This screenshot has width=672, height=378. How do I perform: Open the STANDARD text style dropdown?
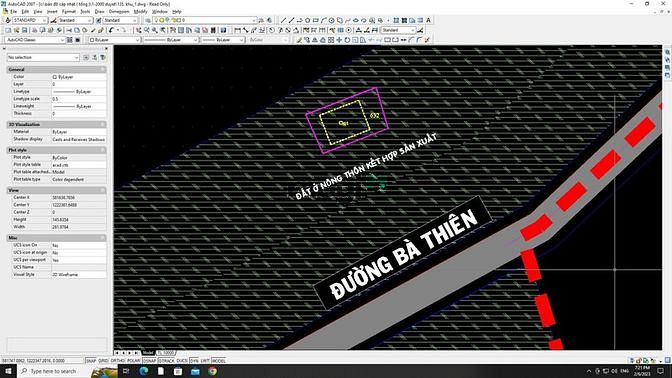tap(30, 20)
